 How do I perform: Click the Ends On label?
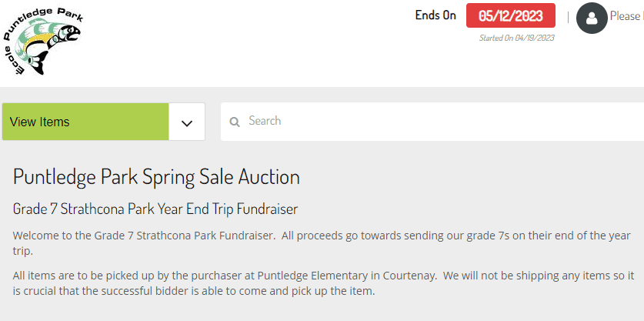click(435, 15)
